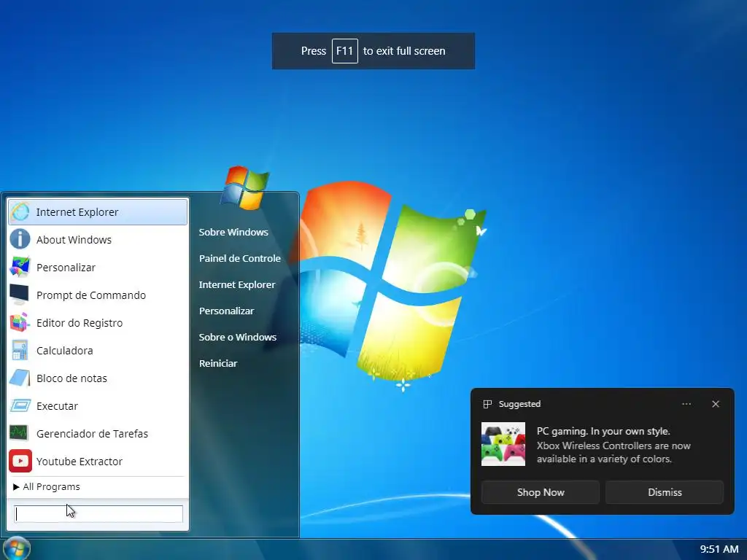The width and height of the screenshot is (747, 560).
Task: Open the notification's three-dots options
Action: coord(686,404)
